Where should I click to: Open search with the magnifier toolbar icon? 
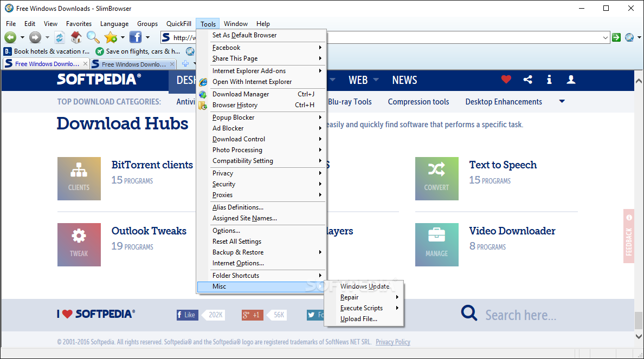(93, 37)
